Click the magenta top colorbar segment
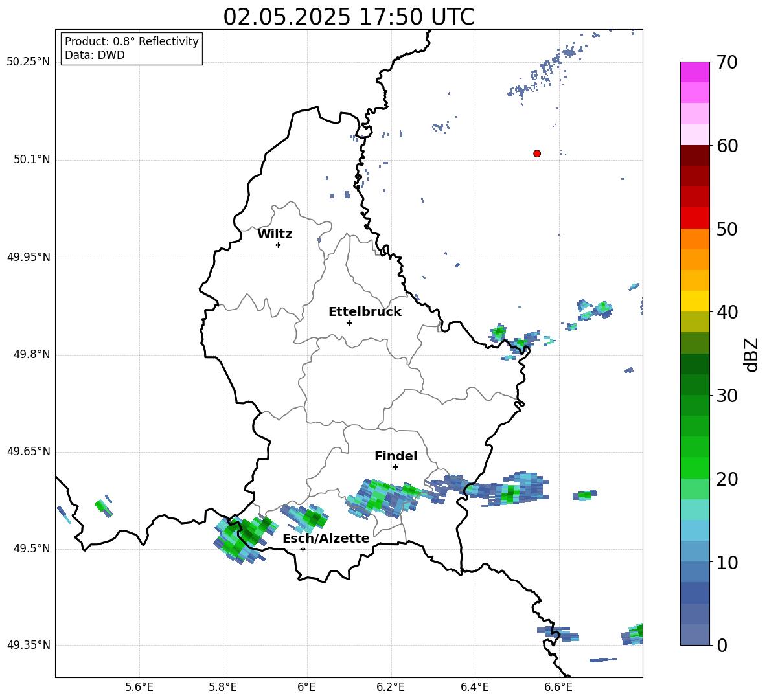Viewport: 767px width, 700px height. pos(694,73)
